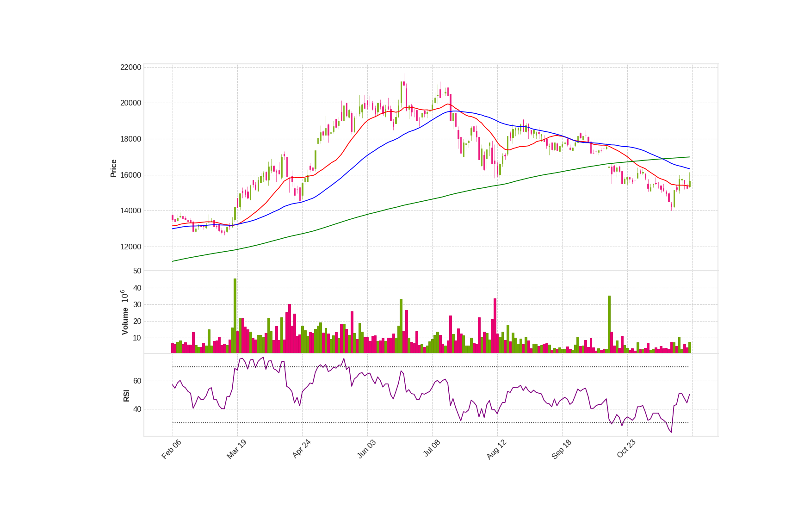Click the RSI axis label 40

tap(137, 409)
